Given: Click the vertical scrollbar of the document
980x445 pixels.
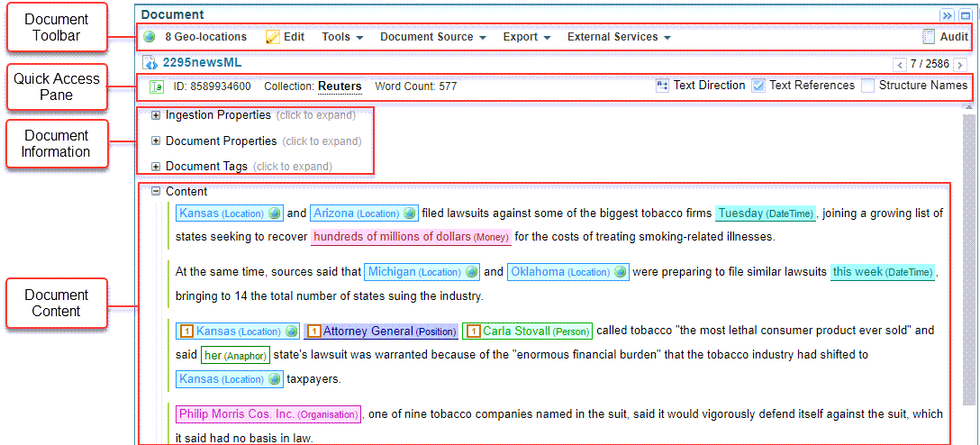Looking at the screenshot, I should coord(969,261).
